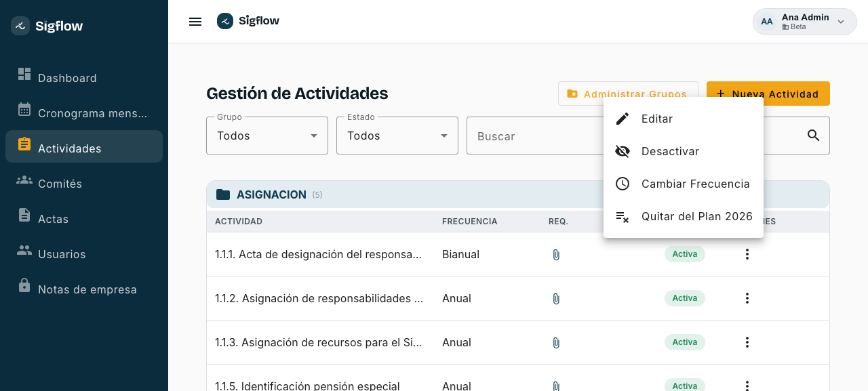Viewport: 868px width, 391px height.
Task: Open Cronograma mensual in the sidebar
Action: point(84,112)
